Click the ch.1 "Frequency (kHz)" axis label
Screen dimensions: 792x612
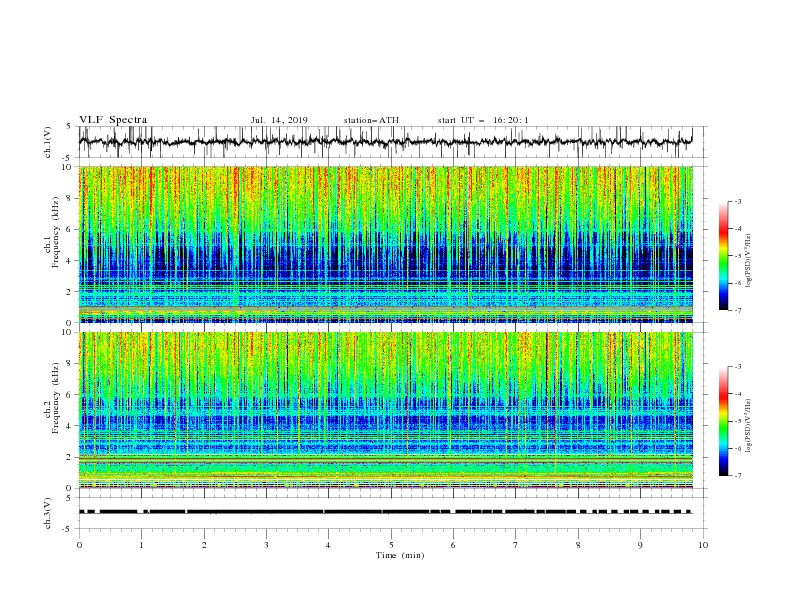coord(56,233)
